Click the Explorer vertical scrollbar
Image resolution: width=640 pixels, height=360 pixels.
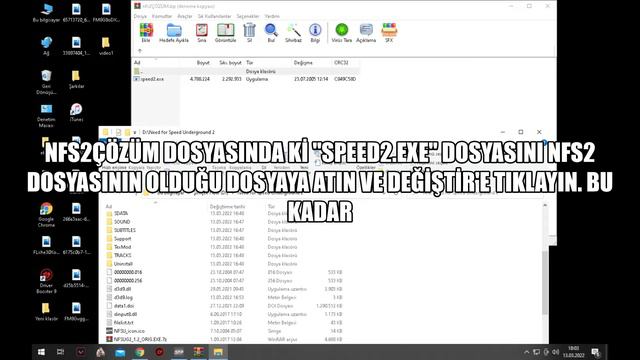545,282
